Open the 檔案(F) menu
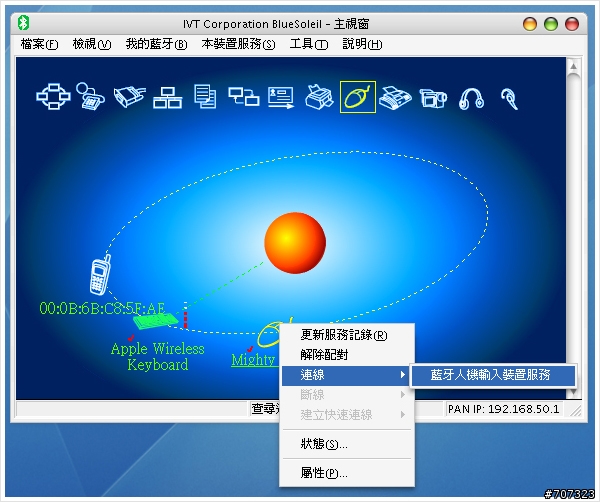Image resolution: width=600 pixels, height=502 pixels. (39, 44)
